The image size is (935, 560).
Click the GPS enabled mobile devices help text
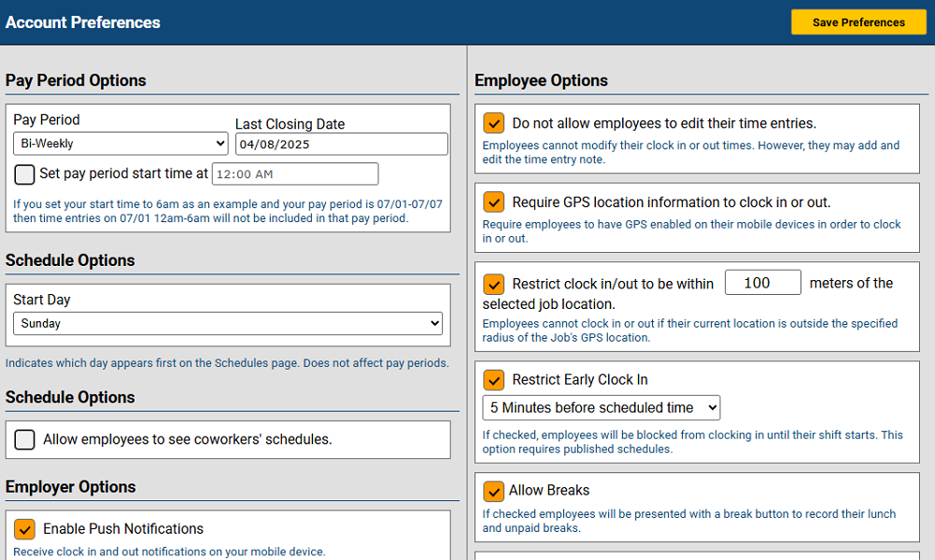pyautogui.click(x=692, y=231)
